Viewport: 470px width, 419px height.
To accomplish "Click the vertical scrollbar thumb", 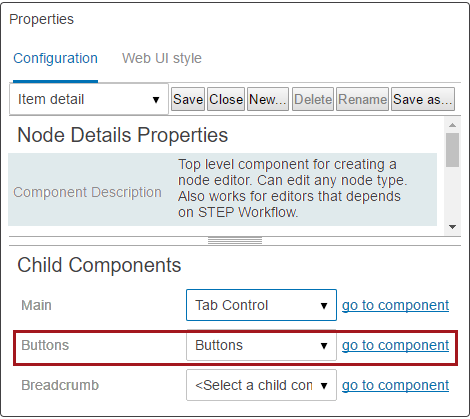I will 452,150.
